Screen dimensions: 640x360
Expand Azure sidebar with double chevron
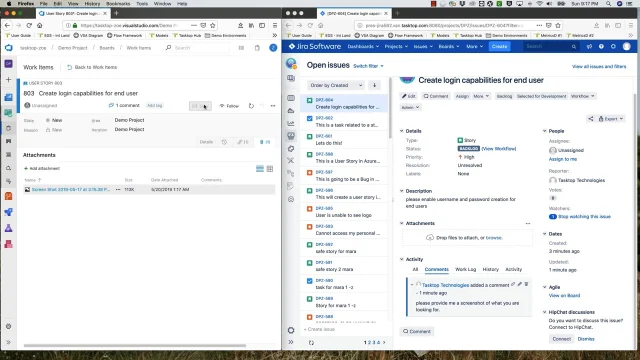[x=9, y=342]
